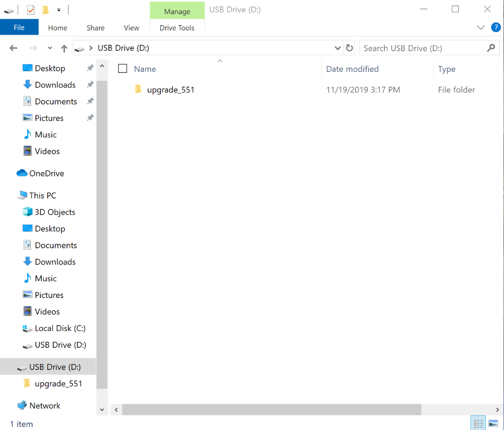
Task: Open the Help question mark icon
Action: (496, 28)
